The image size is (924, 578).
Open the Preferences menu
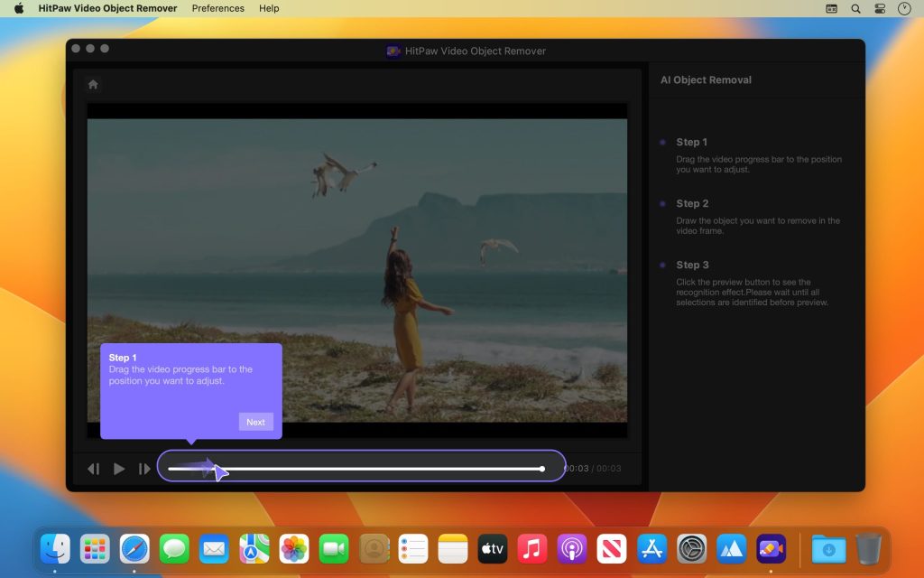coord(217,8)
